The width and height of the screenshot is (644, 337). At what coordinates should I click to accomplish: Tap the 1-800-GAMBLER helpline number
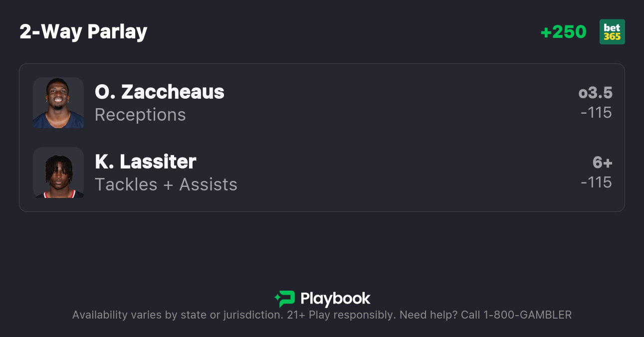point(527,315)
